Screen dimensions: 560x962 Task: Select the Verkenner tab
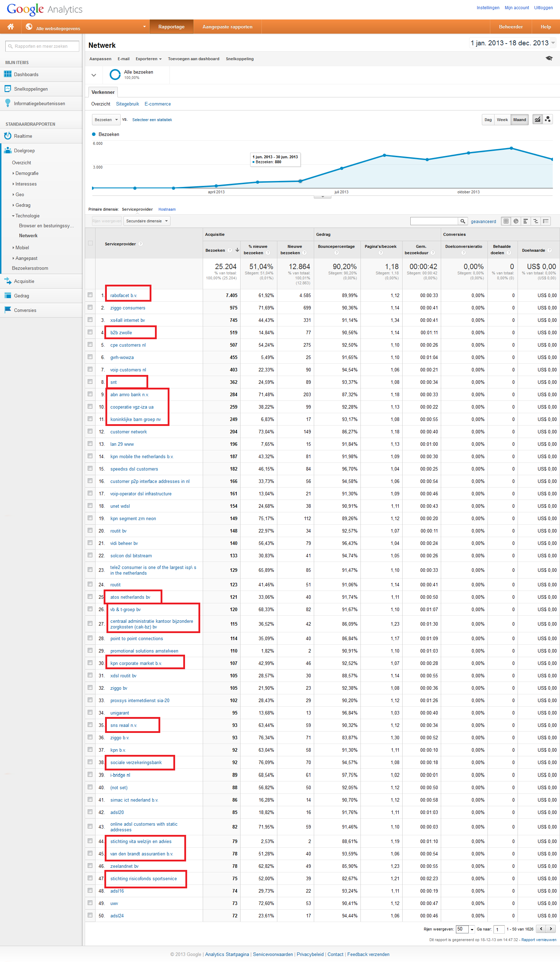click(x=103, y=92)
